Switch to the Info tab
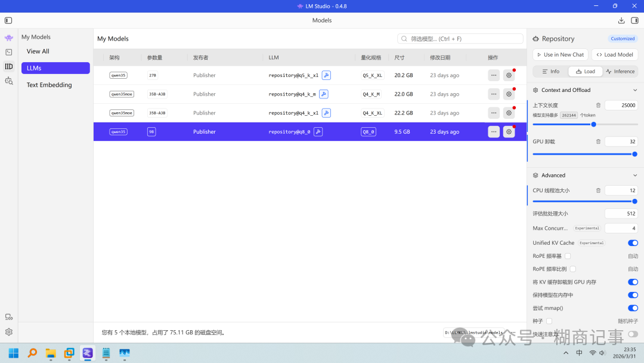The height and width of the screenshot is (363, 644). (x=551, y=72)
